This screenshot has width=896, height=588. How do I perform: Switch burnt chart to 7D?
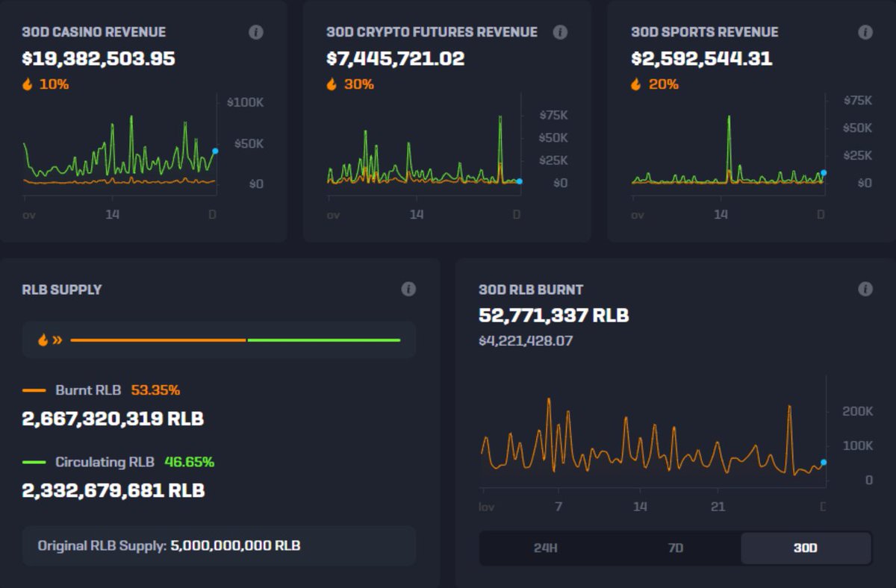[675, 548]
